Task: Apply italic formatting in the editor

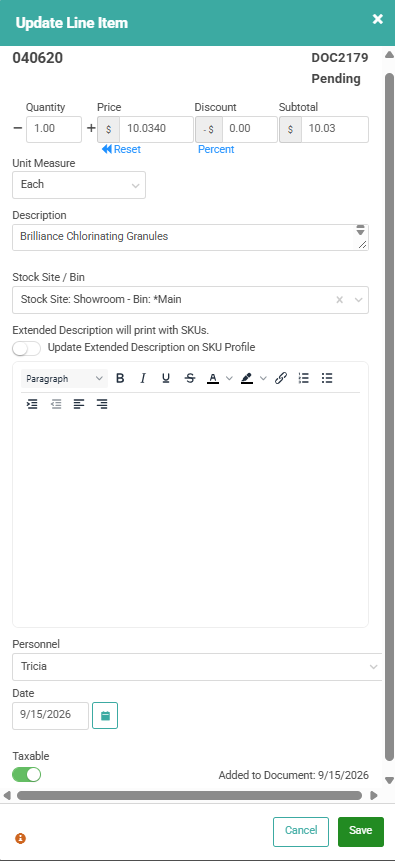Action: pyautogui.click(x=143, y=378)
